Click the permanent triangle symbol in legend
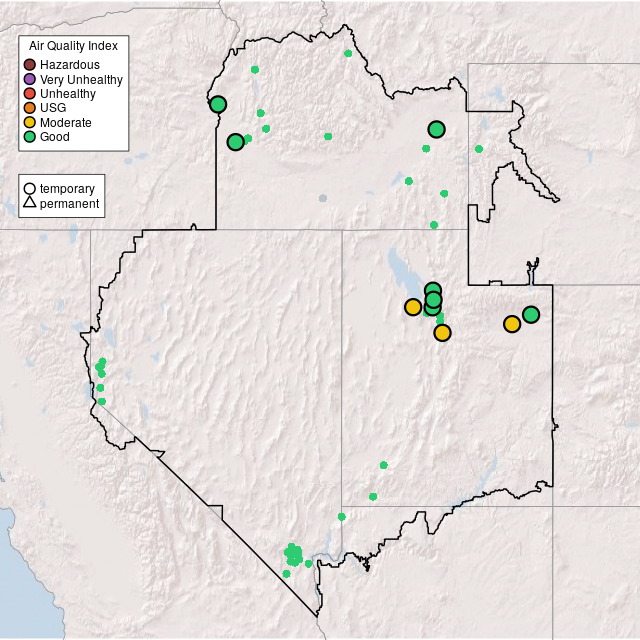The image size is (640, 640). [x=30, y=203]
